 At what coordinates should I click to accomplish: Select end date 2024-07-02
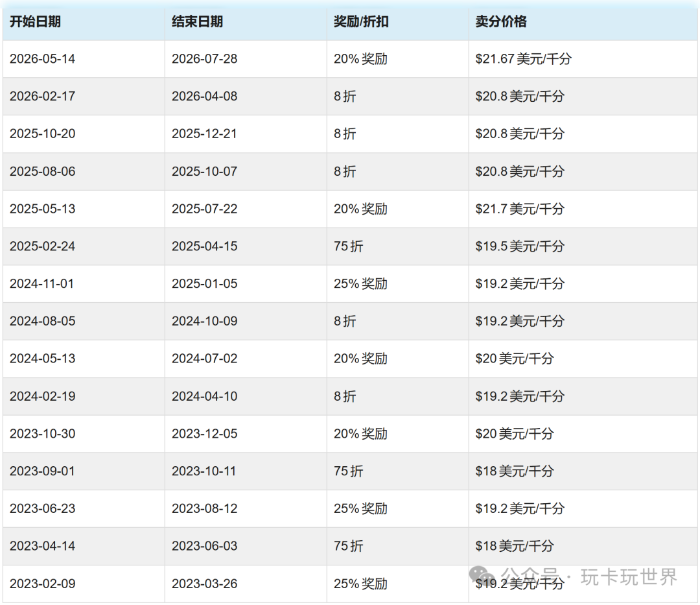click(204, 359)
